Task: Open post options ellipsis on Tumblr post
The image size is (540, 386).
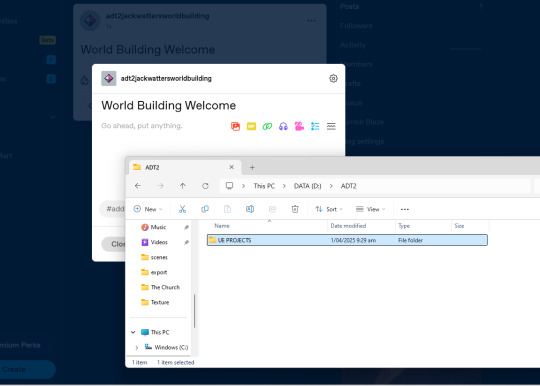Action: coord(311,21)
